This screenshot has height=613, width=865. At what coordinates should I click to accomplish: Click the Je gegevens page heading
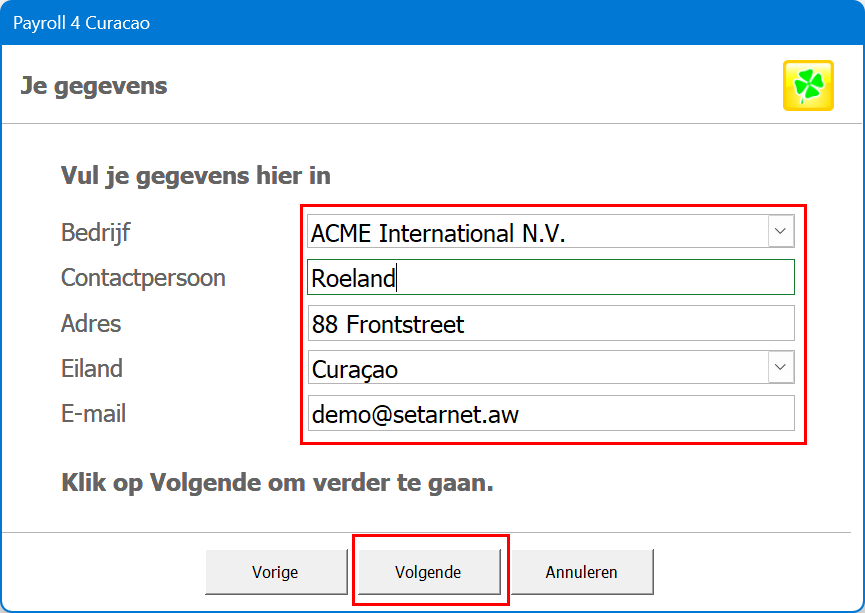click(x=94, y=86)
